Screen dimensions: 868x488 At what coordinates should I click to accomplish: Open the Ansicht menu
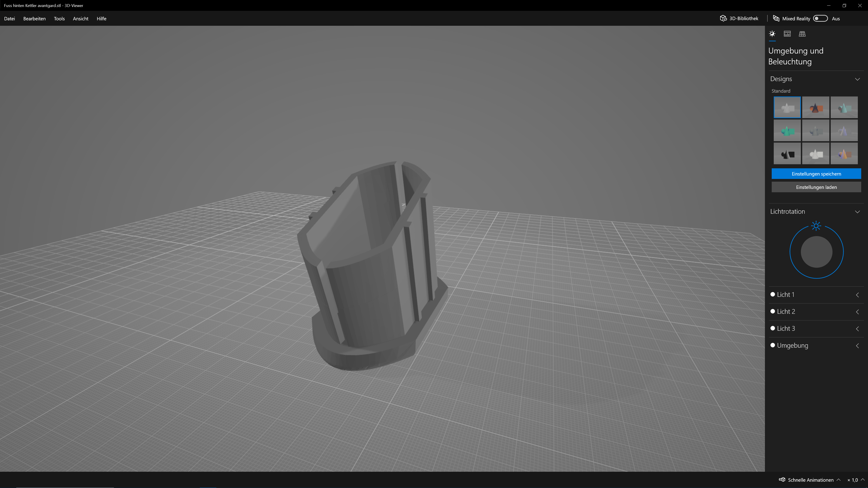click(80, 19)
